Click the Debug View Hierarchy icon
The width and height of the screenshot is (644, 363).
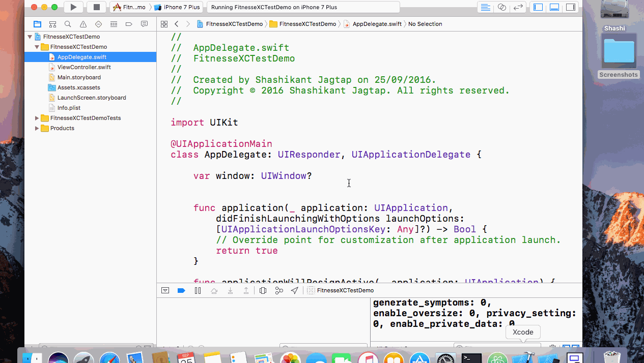(x=263, y=290)
